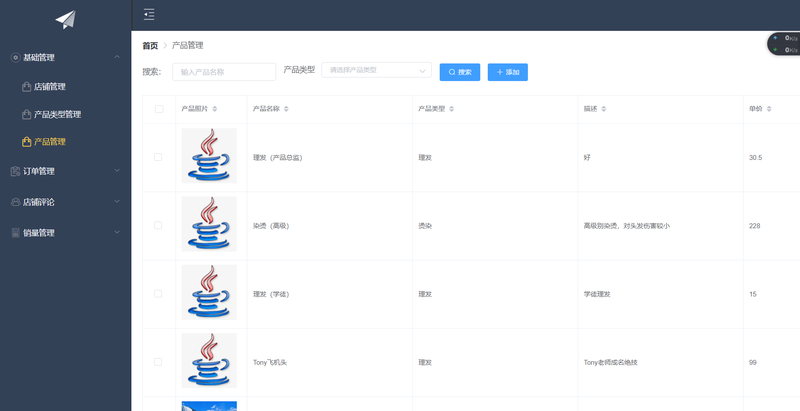This screenshot has width=800, height=411.
Task: Click the 产品类型管理 bag icon
Action: 27,114
